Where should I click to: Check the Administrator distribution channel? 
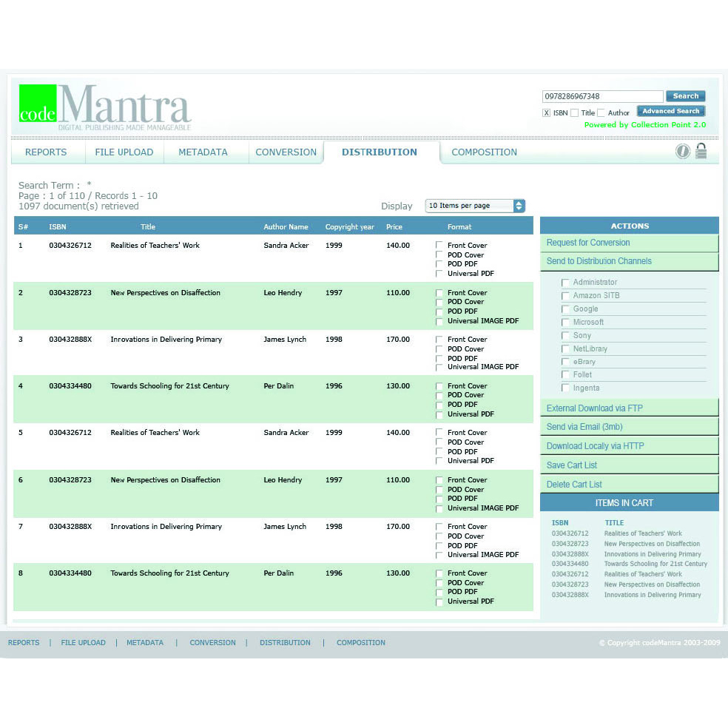tap(565, 283)
